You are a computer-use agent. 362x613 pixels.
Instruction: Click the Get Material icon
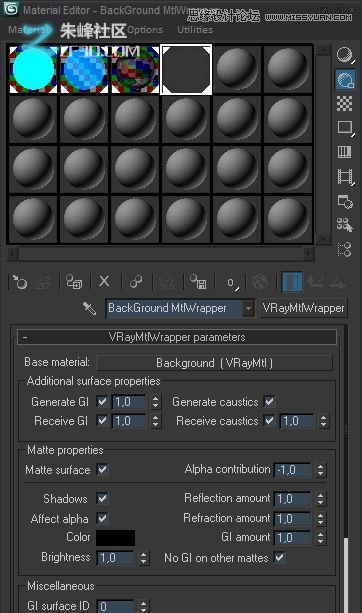pos(20,282)
